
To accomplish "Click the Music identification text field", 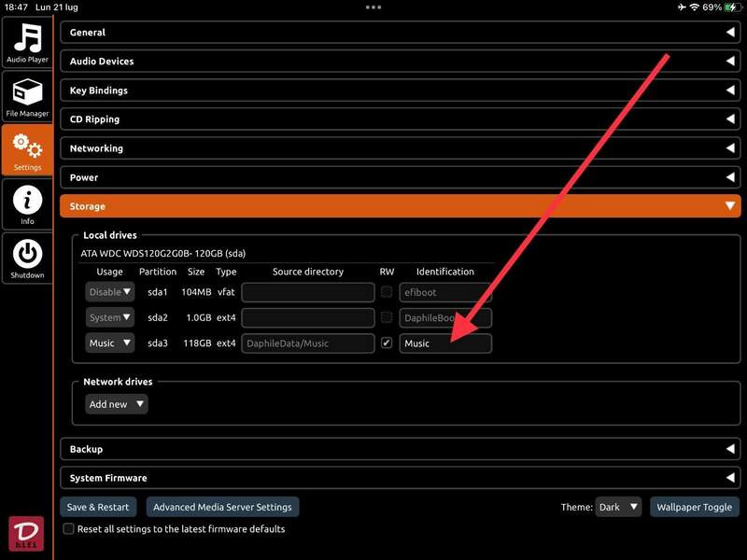I will [x=445, y=343].
